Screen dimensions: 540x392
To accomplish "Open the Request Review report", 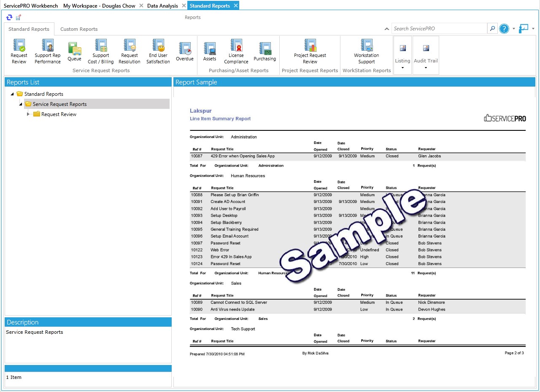I will point(19,51).
